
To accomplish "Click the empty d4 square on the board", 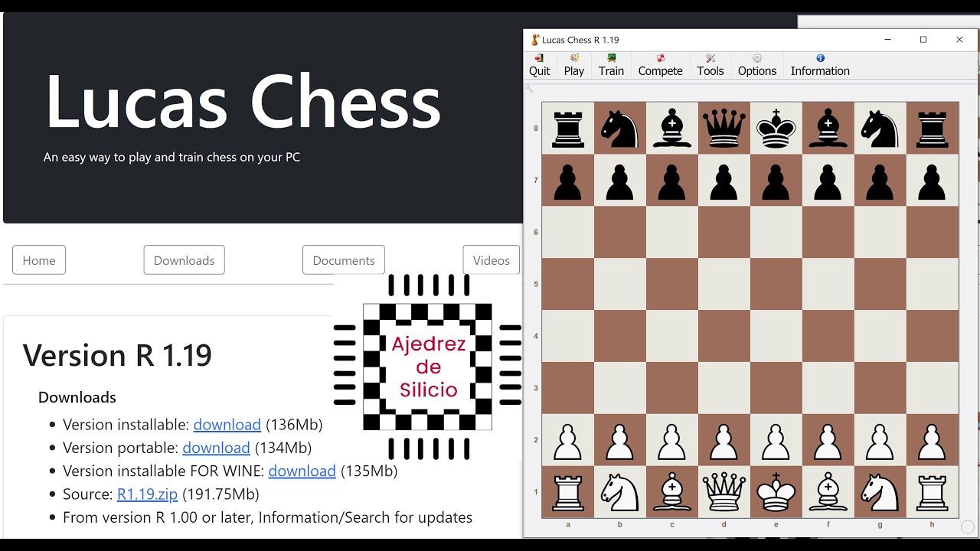I will coord(724,336).
